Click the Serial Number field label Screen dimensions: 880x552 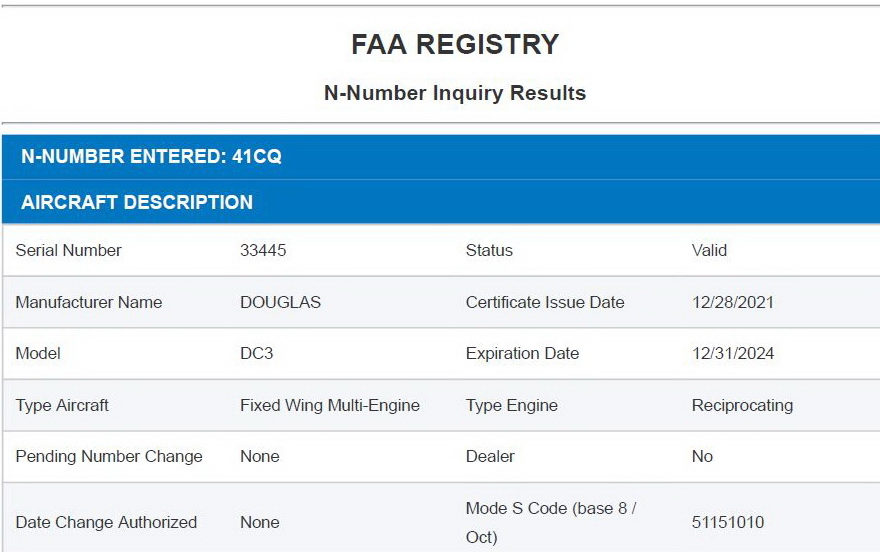[69, 251]
